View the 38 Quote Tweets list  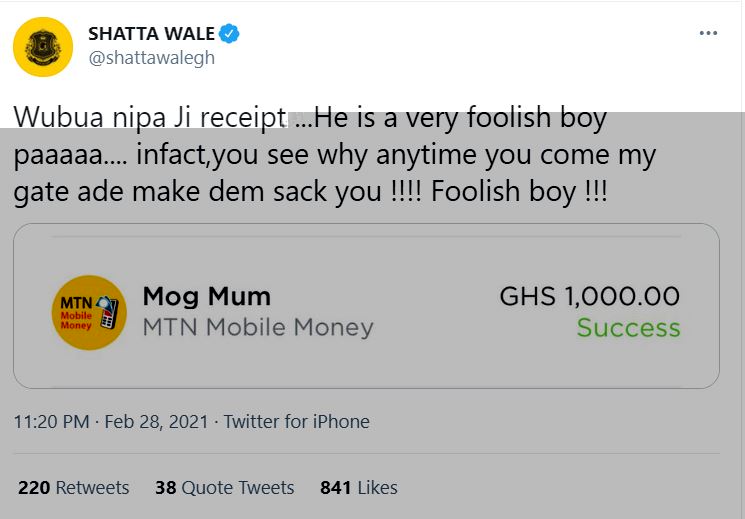click(x=225, y=488)
